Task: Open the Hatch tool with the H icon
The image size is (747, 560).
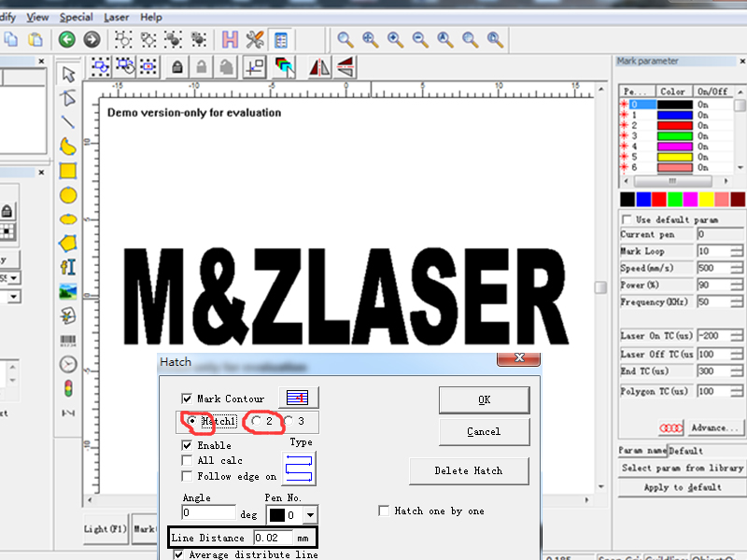Action: tap(230, 39)
